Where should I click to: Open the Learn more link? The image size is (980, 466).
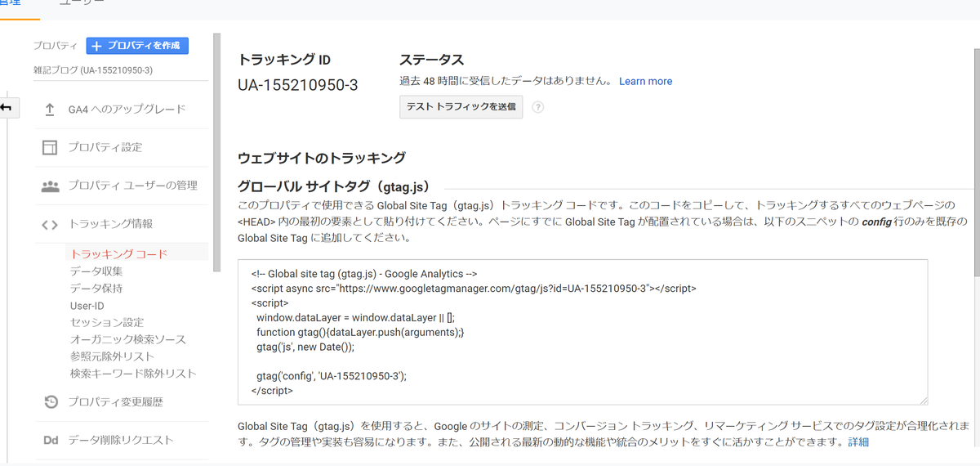click(x=645, y=81)
